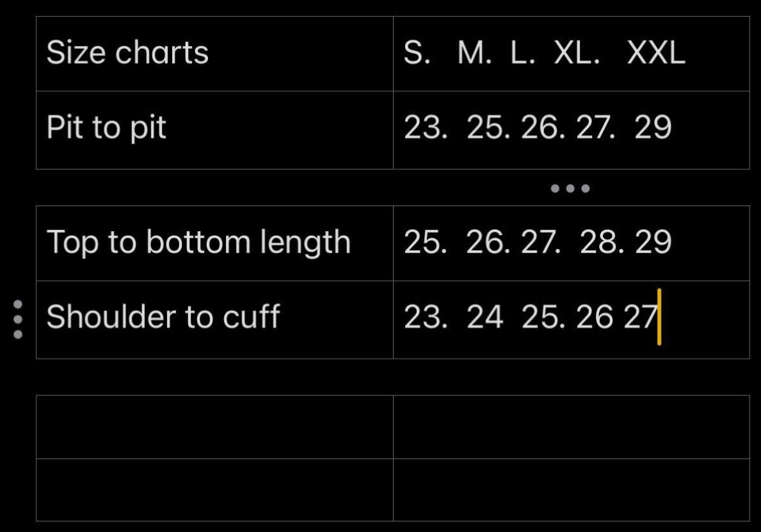Click the top to bottom length values cell
Viewport: 761px width, 532px height.
(571, 243)
